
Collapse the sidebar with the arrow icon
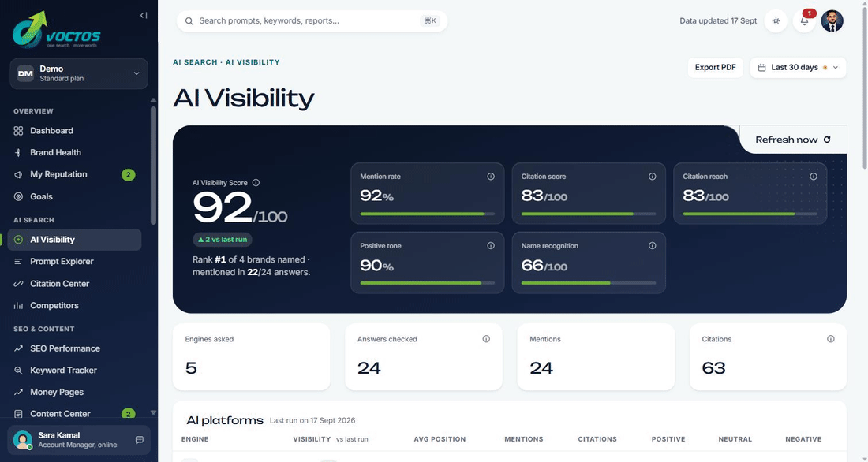click(x=144, y=16)
